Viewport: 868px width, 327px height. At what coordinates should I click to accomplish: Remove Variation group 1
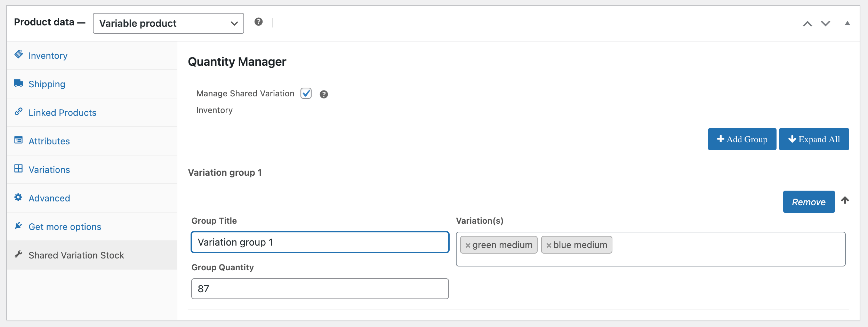pos(809,202)
